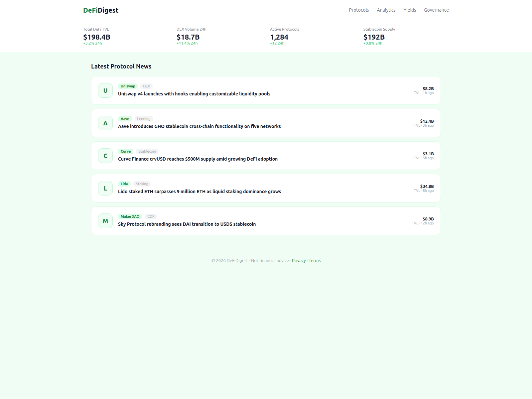Select the MakerDAO protocol tag
The height and width of the screenshot is (399, 532).
pos(130,216)
